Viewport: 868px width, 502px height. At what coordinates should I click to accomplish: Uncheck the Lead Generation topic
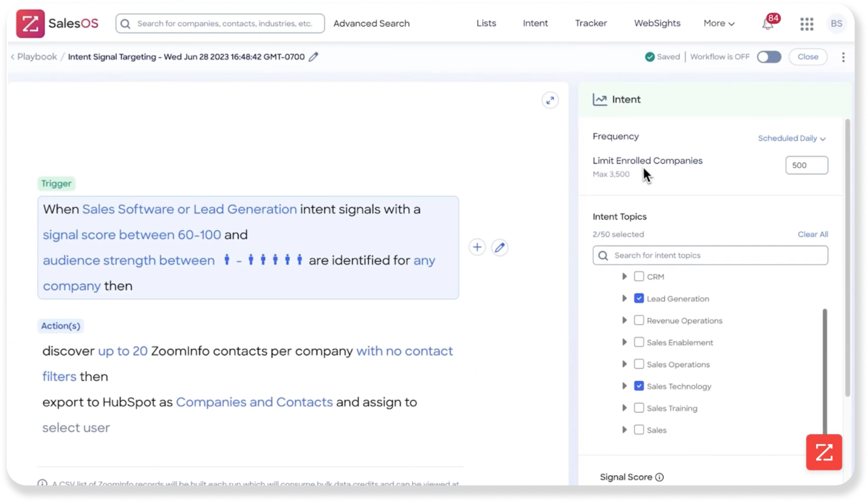[x=639, y=298]
